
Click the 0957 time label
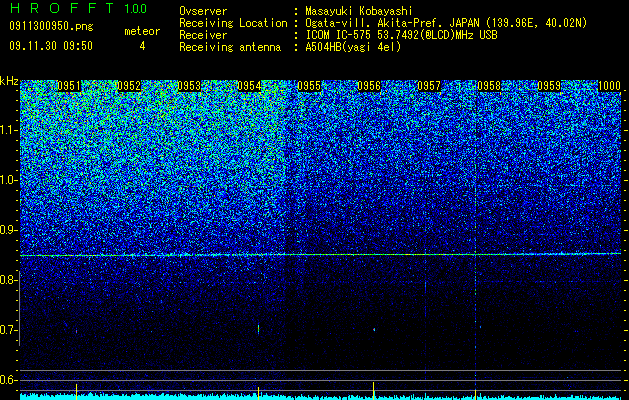pos(429,86)
